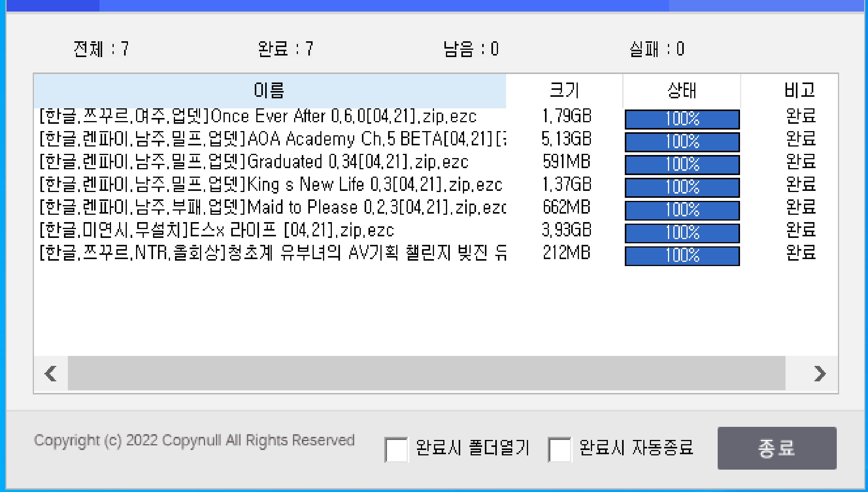Sort list by 크기 column header
868x492 pixels.
tap(564, 91)
